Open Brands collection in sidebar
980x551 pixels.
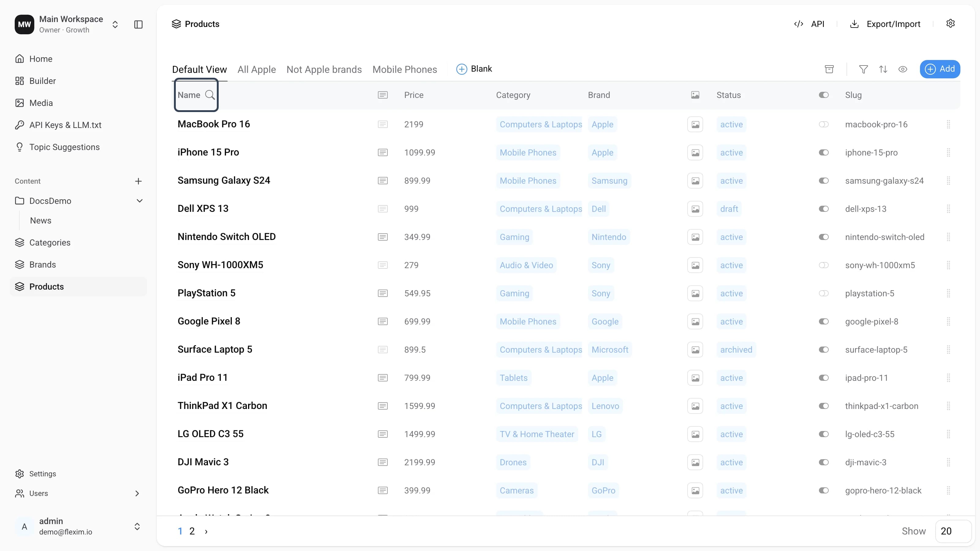tap(78, 265)
